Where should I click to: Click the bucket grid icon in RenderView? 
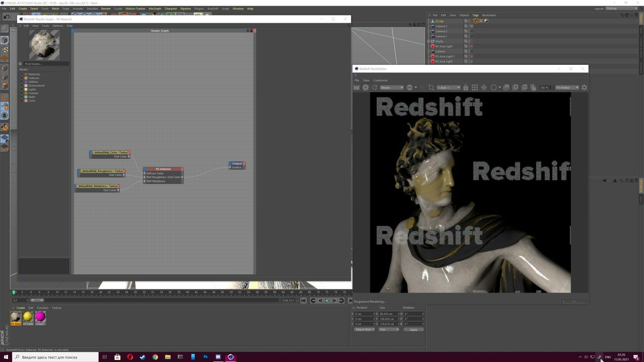pos(474,87)
